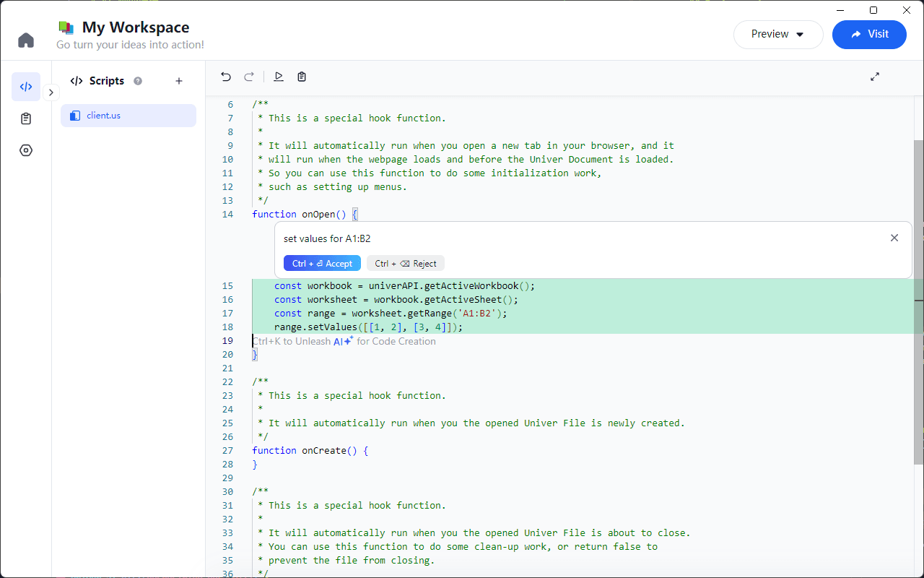
Task: Open the Preview dropdown
Action: [x=778, y=34]
